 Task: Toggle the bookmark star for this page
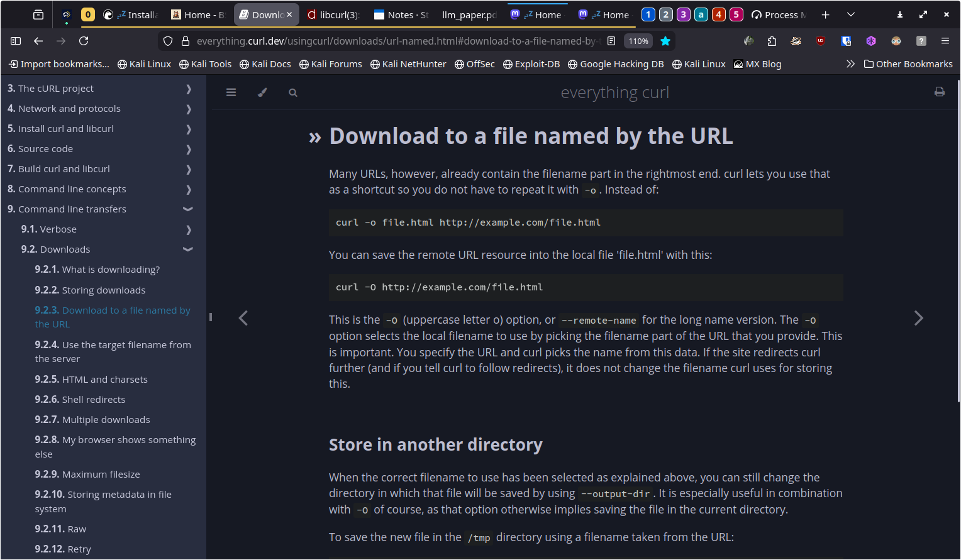click(x=665, y=41)
